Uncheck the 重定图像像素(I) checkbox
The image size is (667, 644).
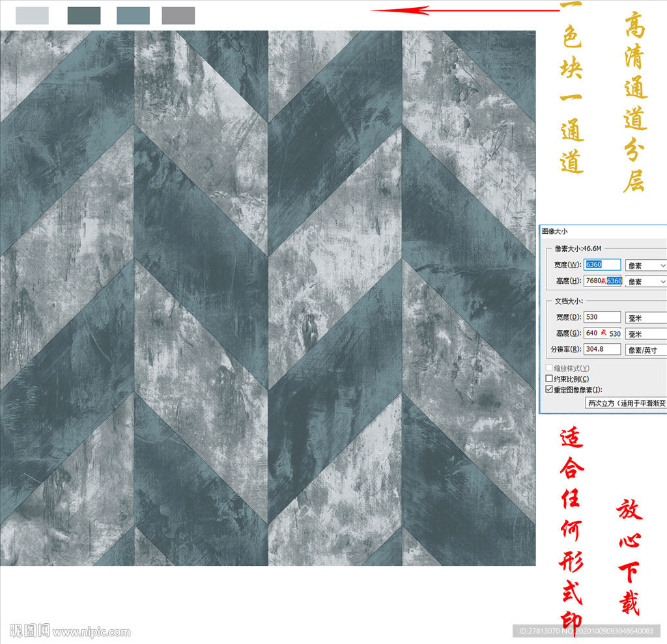click(549, 389)
